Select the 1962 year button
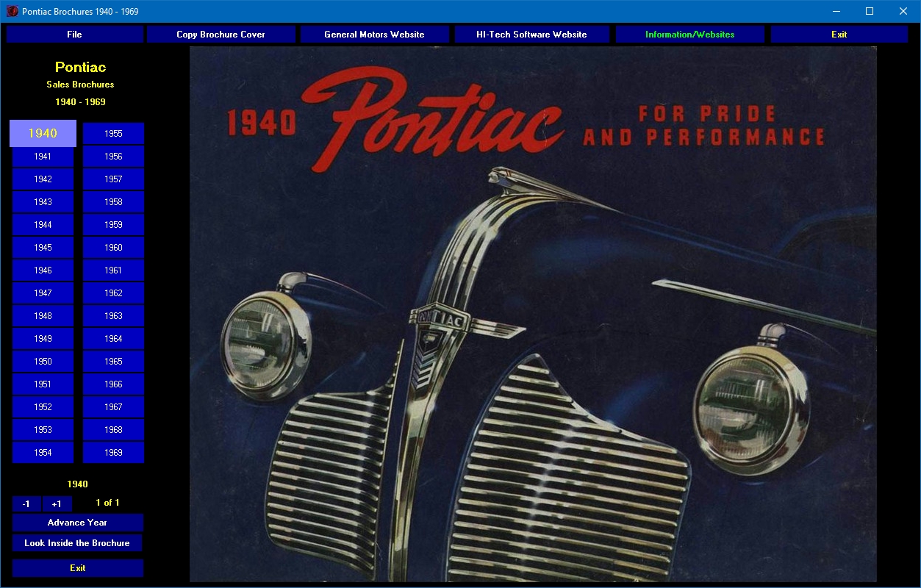This screenshot has height=588, width=921. 113,293
